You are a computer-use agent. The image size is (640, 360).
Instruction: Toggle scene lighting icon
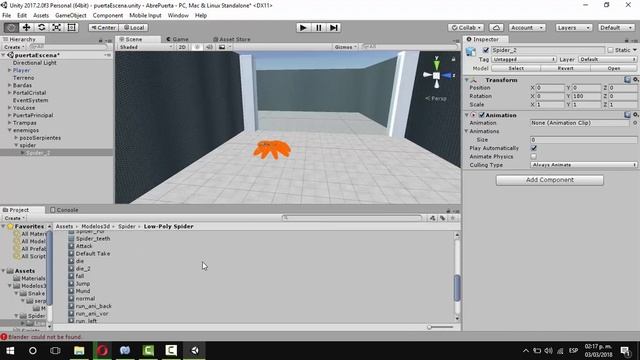[197, 47]
